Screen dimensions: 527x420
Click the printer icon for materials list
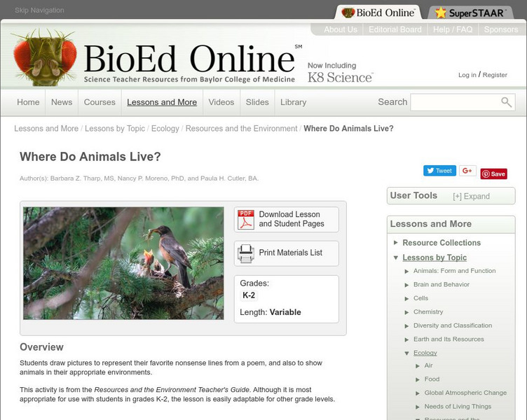246,253
